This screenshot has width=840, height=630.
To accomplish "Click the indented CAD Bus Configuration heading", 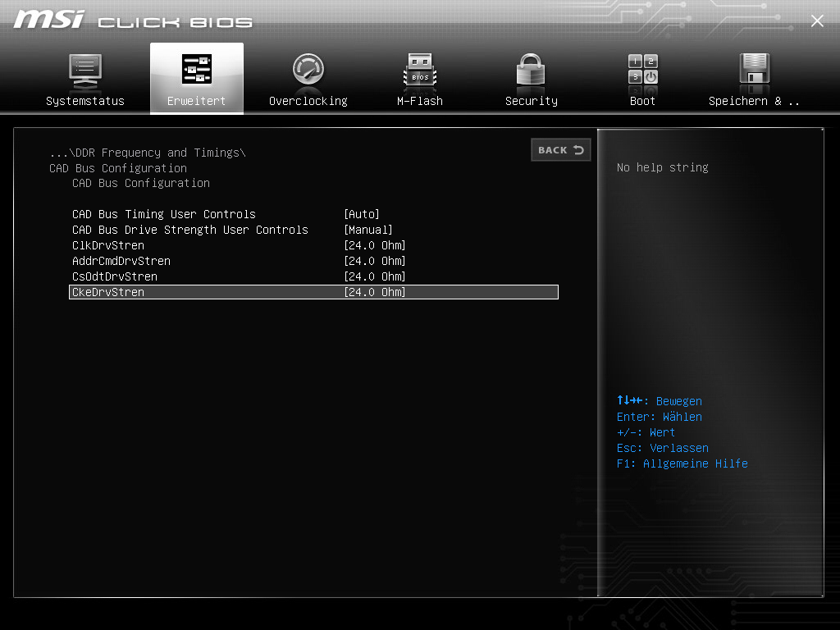I will tap(141, 183).
